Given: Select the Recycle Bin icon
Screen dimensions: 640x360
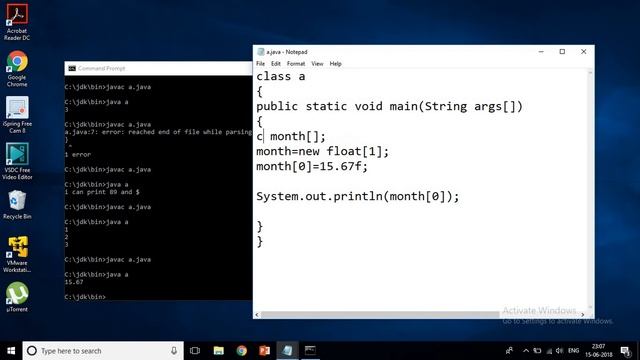Looking at the screenshot, I should 17,205.
